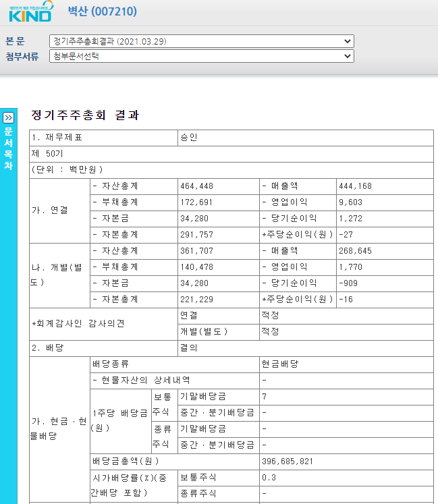Image resolution: width=438 pixels, height=504 pixels.
Task: Click separate liabilities value 140,478
Action: [197, 267]
